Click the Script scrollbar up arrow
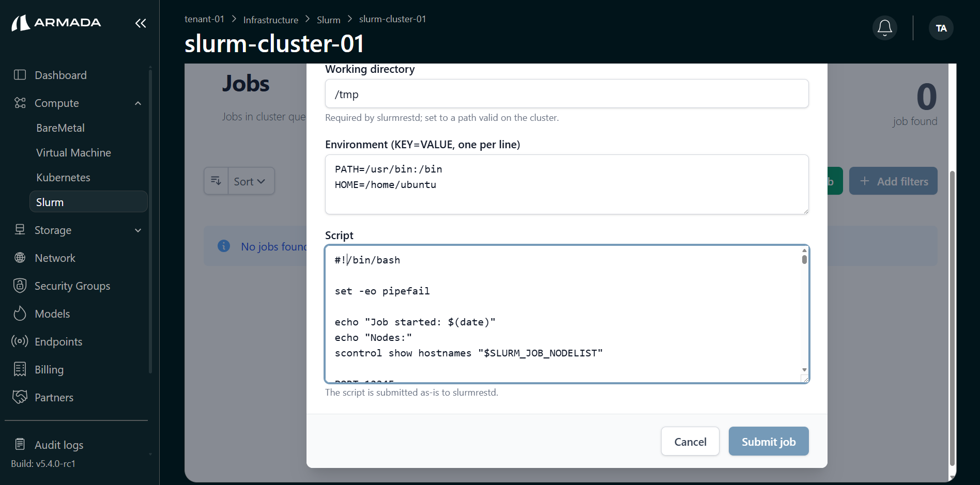The height and width of the screenshot is (485, 980). click(x=804, y=250)
